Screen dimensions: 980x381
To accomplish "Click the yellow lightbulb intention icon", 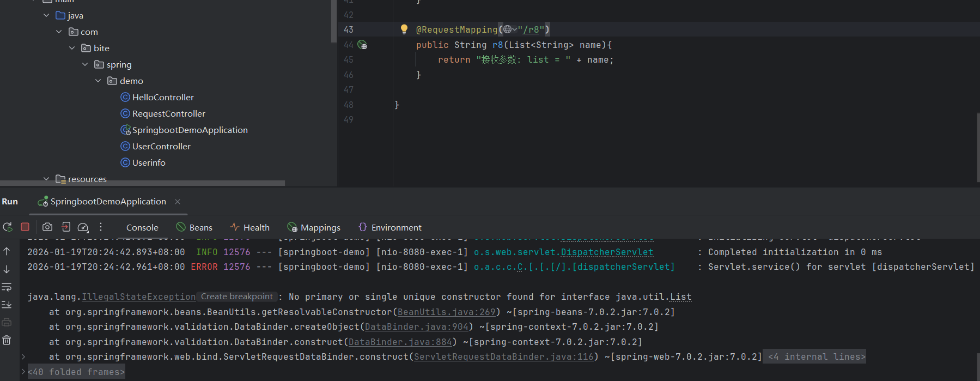I will click(x=404, y=29).
